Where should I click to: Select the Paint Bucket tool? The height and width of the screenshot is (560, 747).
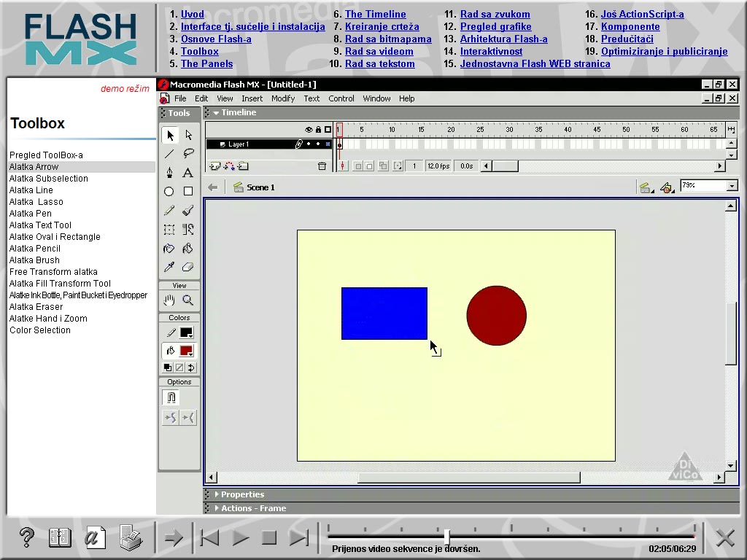tap(187, 248)
